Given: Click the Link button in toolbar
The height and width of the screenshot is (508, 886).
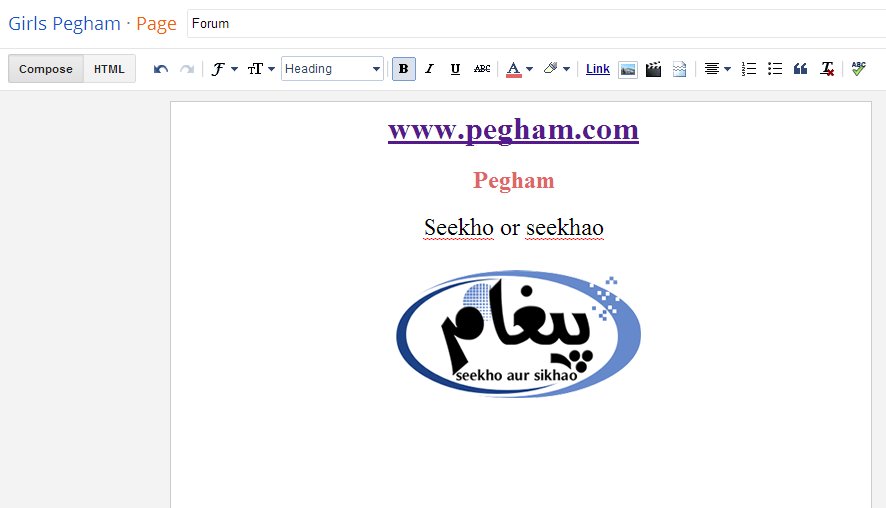Looking at the screenshot, I should [597, 69].
